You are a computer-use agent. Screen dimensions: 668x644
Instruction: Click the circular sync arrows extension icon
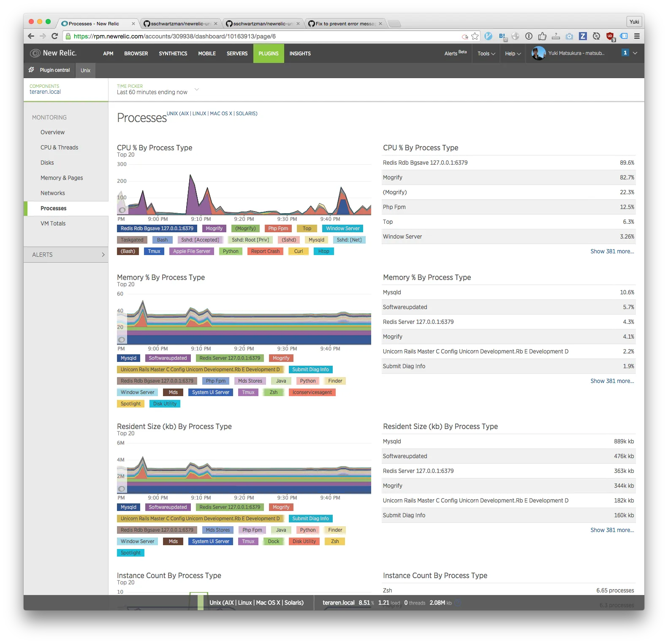point(596,36)
